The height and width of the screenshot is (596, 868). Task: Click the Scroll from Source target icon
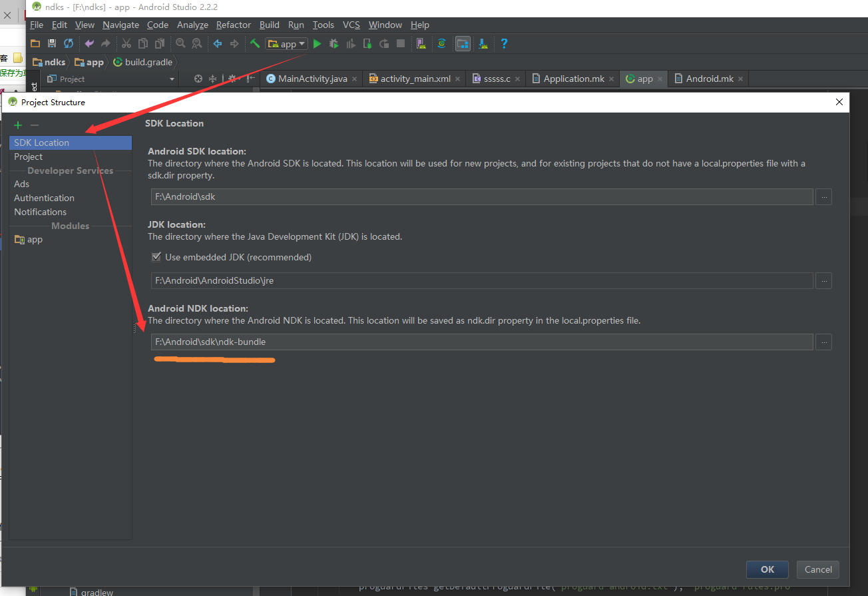[198, 79]
